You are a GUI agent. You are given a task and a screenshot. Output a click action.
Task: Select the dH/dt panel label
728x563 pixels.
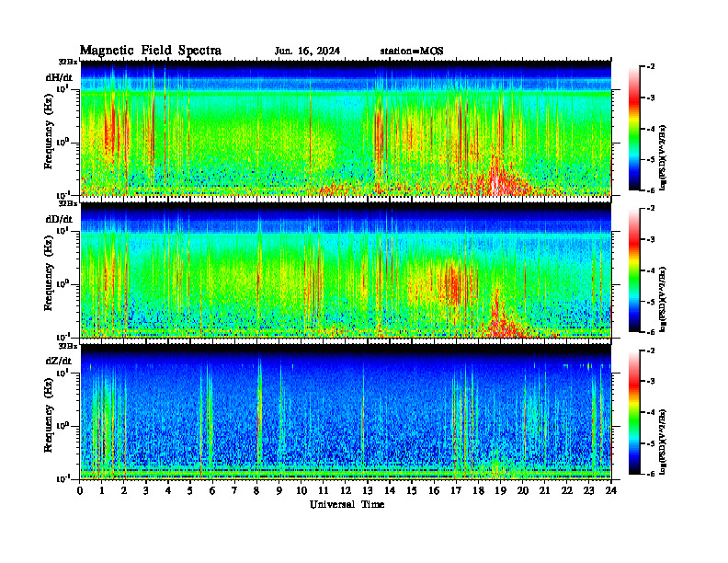click(59, 77)
